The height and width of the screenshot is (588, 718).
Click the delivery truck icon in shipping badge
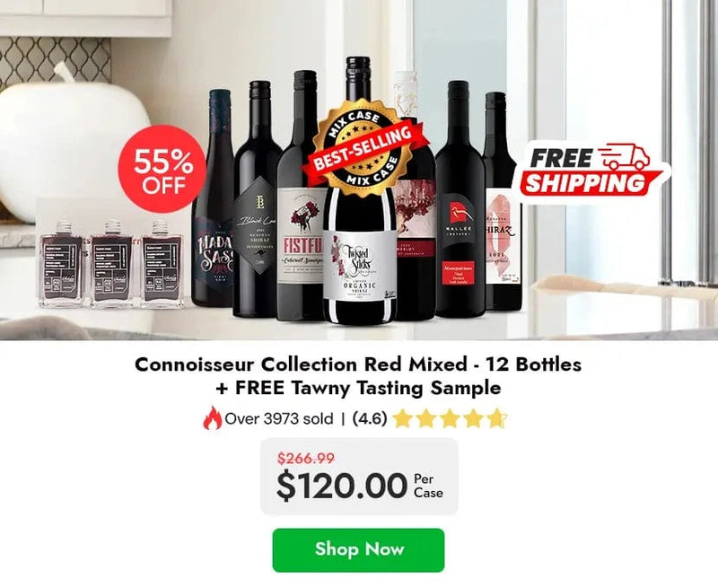[x=623, y=156]
